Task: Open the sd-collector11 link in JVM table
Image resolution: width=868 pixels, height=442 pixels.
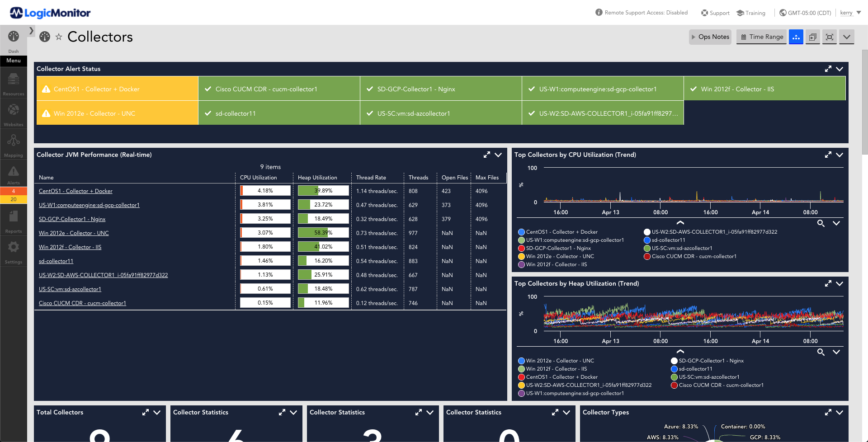Action: 56,261
